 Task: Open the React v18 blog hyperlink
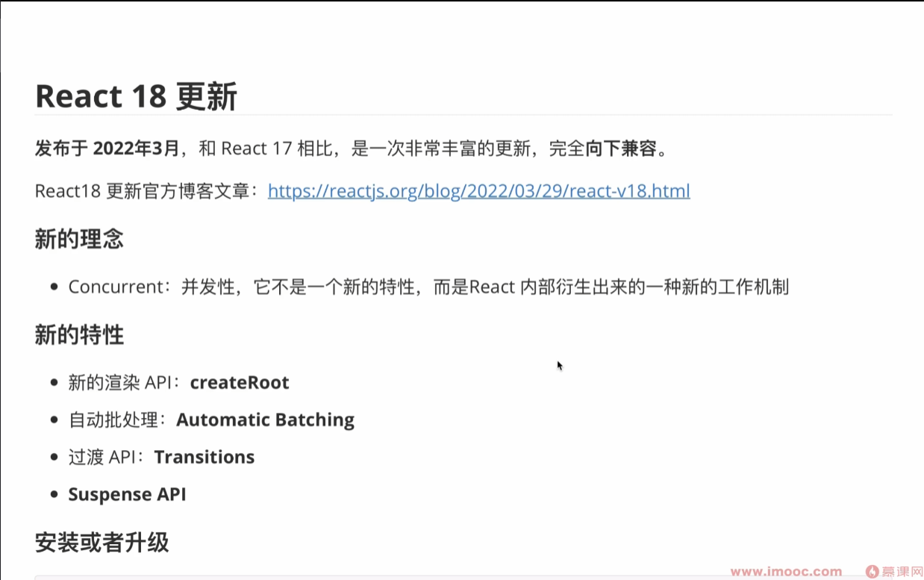(x=478, y=191)
